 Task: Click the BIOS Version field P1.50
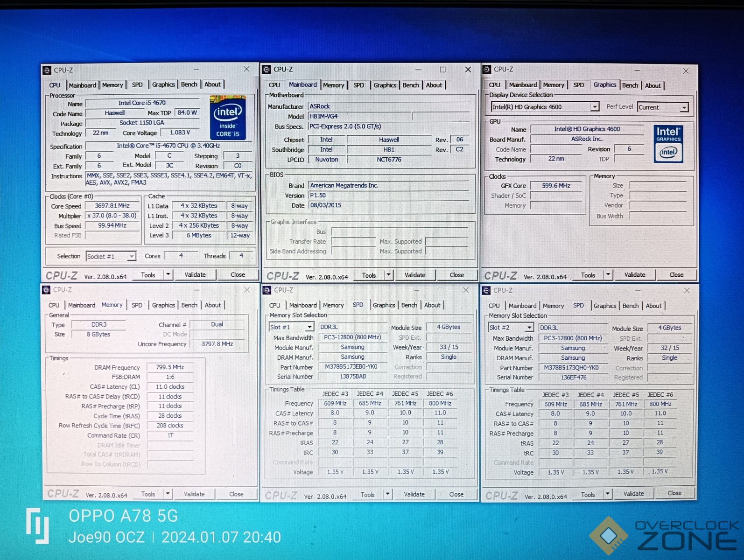(388, 196)
